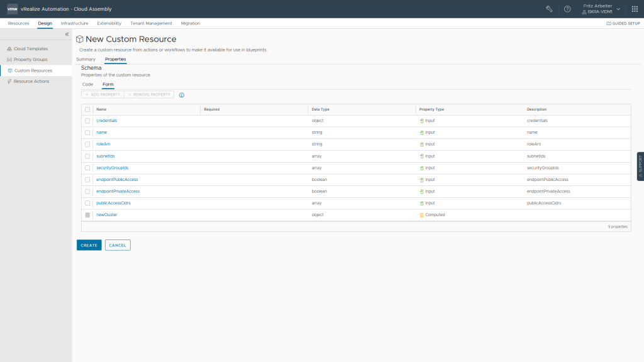Check the credentials property checkbox
Screen dimensions: 644x362
(x=87, y=121)
